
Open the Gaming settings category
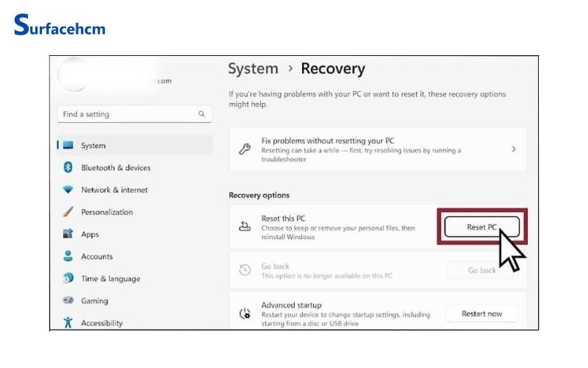point(94,301)
